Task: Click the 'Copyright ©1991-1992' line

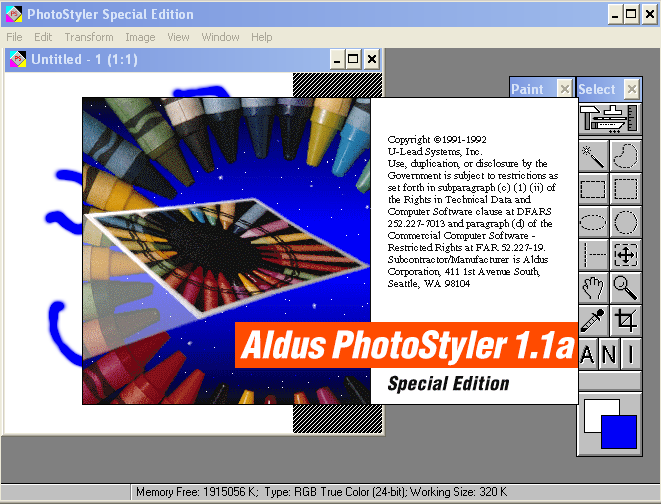Action: click(437, 139)
